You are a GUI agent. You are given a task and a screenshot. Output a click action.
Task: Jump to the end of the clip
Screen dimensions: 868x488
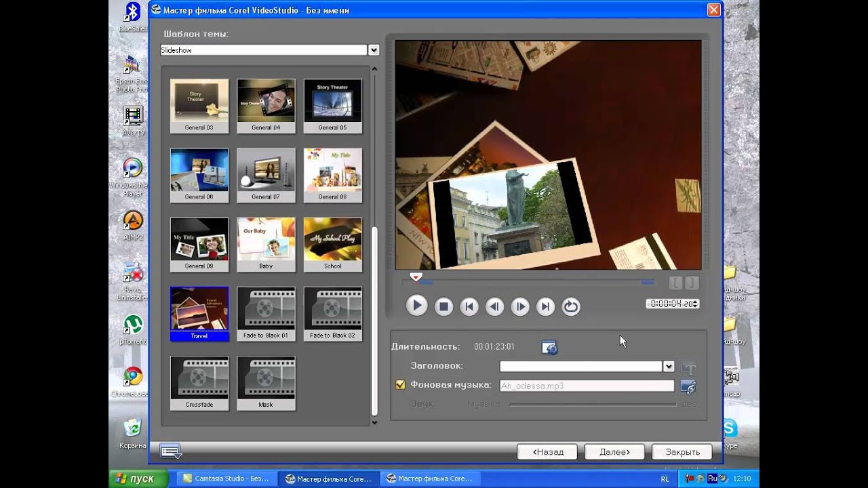(545, 306)
